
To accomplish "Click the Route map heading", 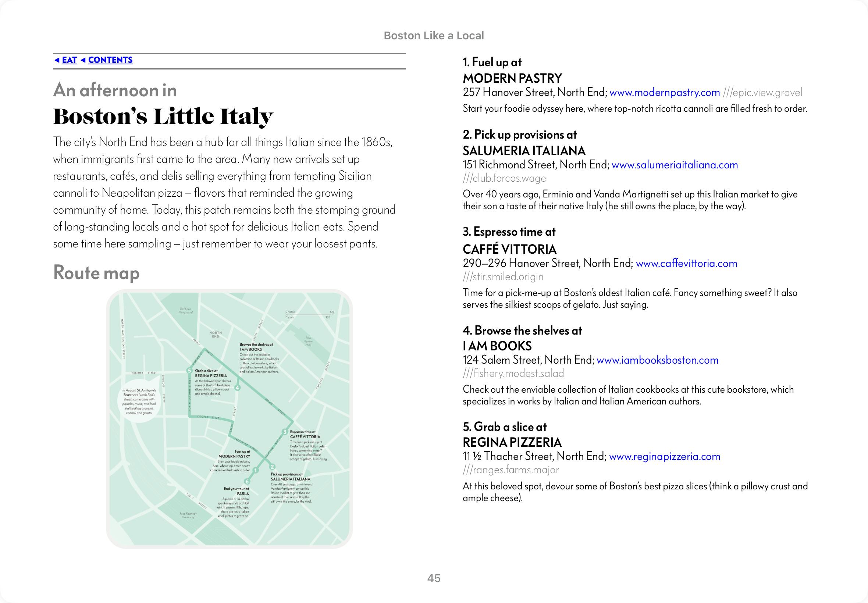I will [96, 273].
